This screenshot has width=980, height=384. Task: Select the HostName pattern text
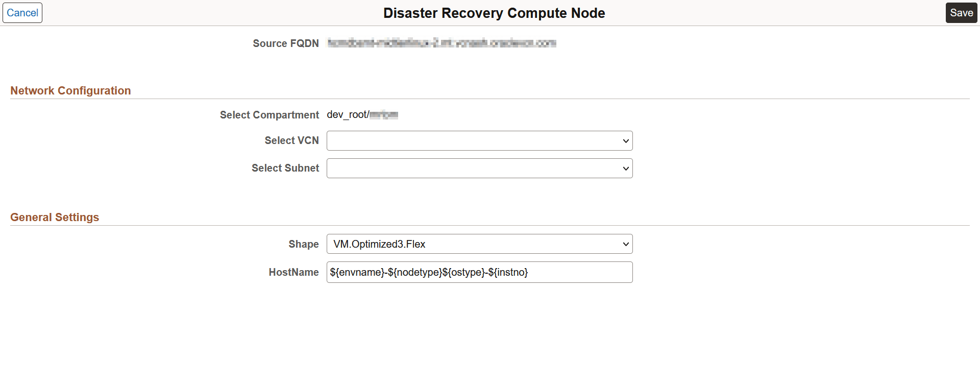[x=428, y=272]
